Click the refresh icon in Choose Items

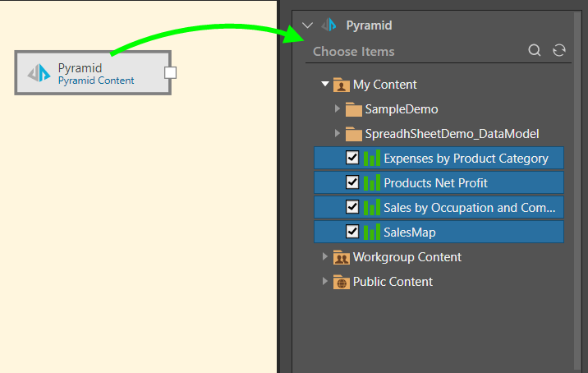[x=559, y=51]
